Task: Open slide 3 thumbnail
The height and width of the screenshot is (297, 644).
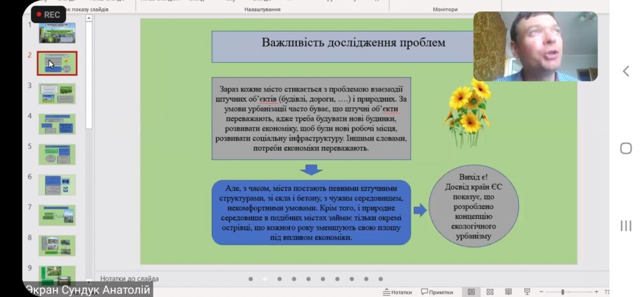Action: pos(57,94)
